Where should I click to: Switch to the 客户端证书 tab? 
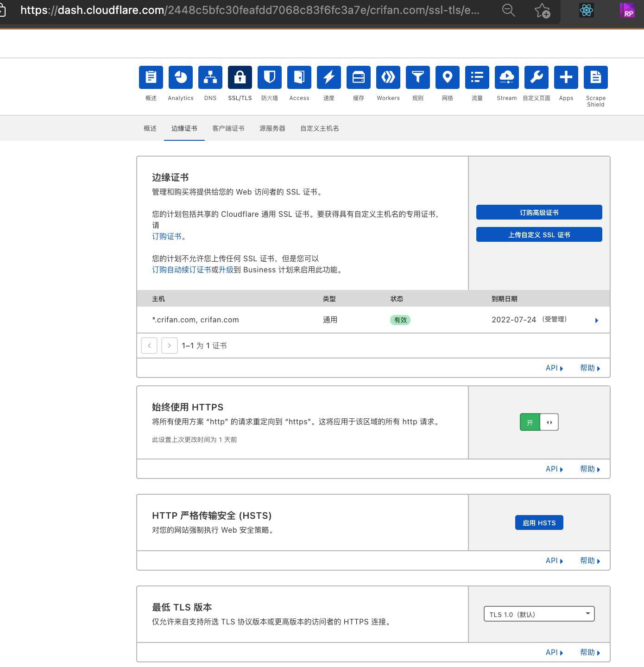click(x=228, y=128)
